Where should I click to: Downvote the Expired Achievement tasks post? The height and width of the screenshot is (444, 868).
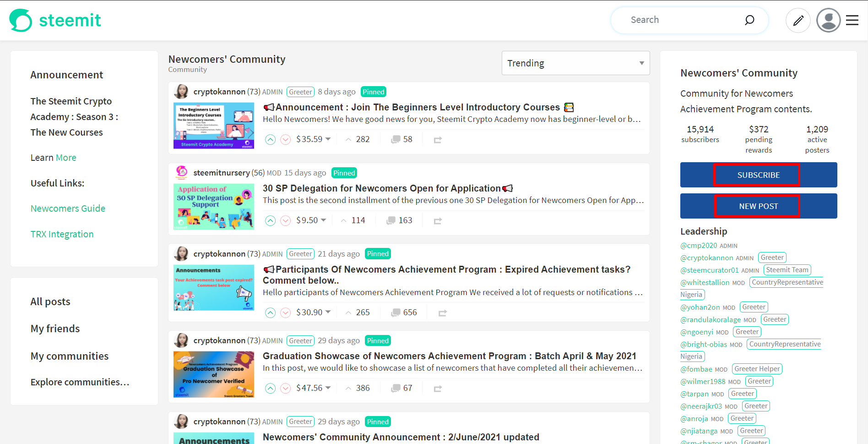(286, 312)
